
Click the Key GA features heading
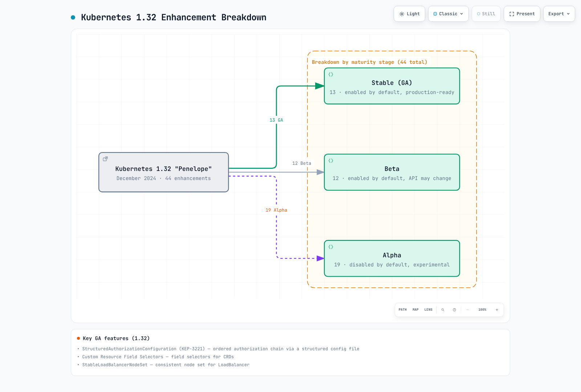coord(116,338)
